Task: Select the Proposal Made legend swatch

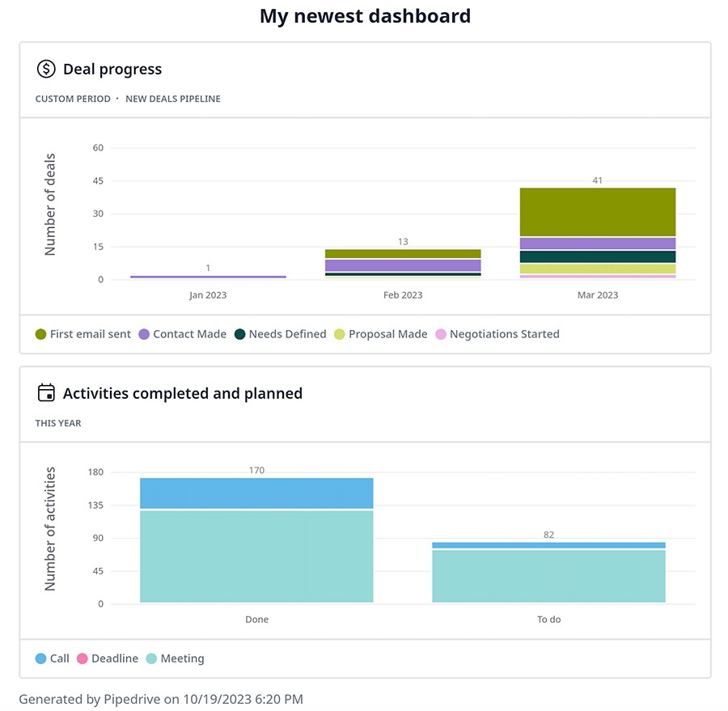Action: click(341, 334)
